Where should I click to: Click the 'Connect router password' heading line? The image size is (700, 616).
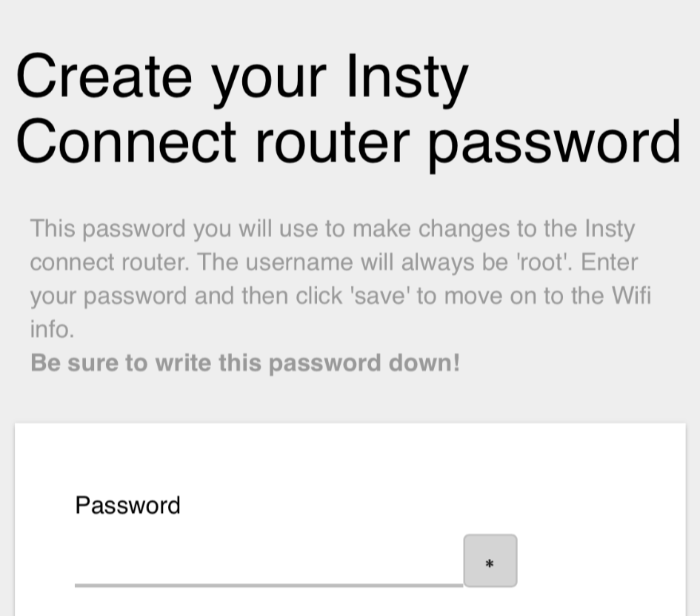coord(348,141)
